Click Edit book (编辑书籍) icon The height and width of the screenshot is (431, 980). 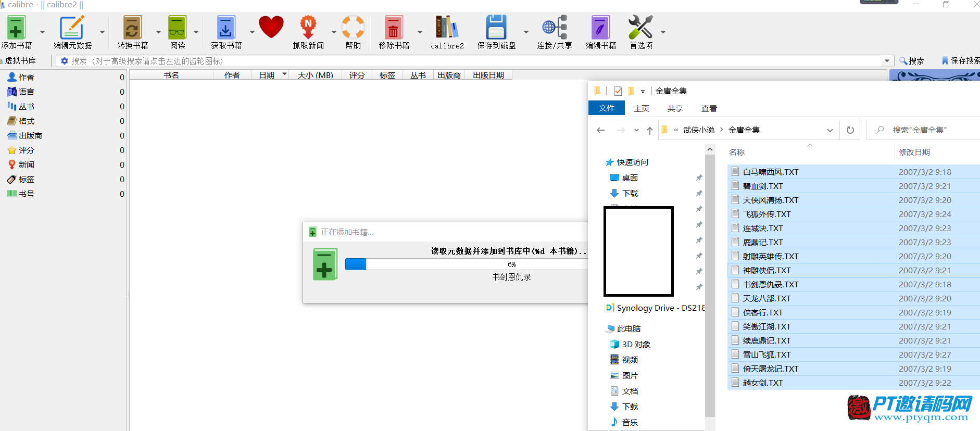(600, 28)
